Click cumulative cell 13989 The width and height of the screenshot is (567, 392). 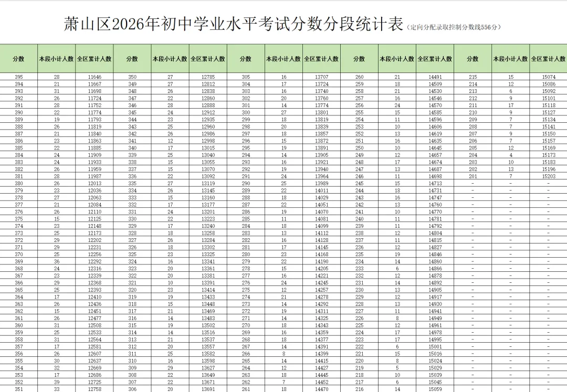322,184
